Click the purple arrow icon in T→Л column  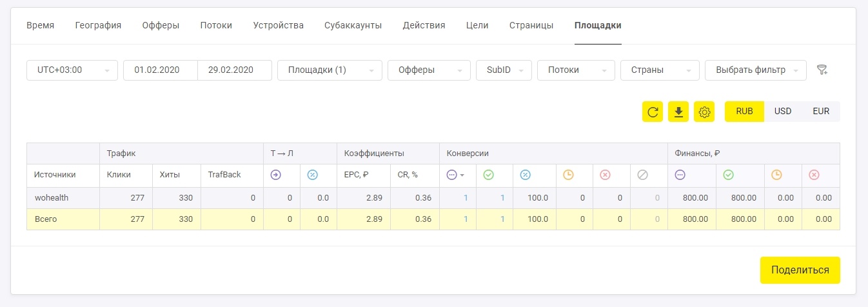click(x=275, y=175)
